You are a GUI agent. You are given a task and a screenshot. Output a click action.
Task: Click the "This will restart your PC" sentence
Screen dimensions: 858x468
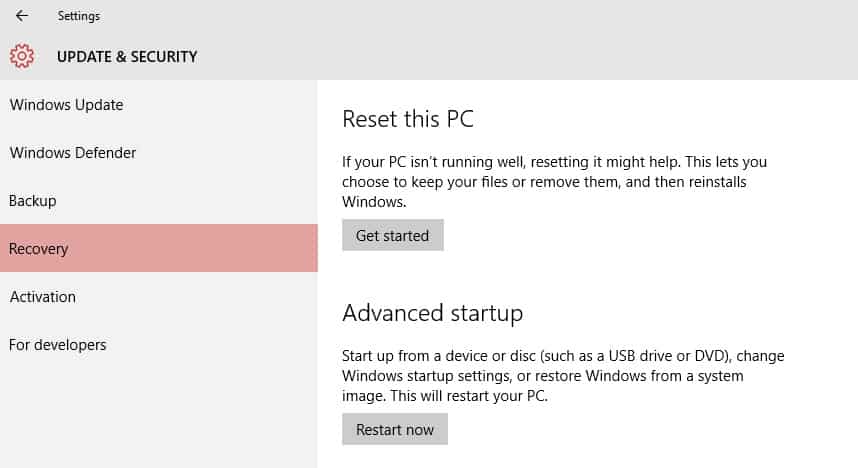coord(469,396)
